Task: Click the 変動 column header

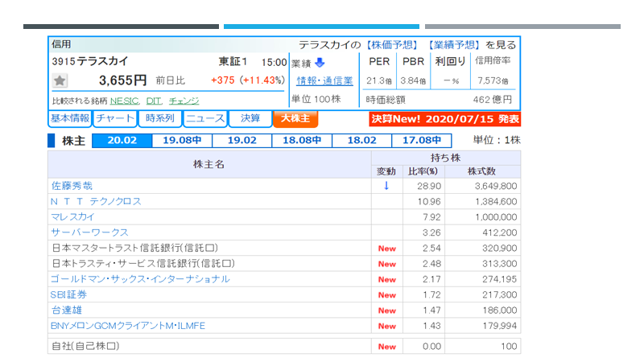Action: pos(386,171)
